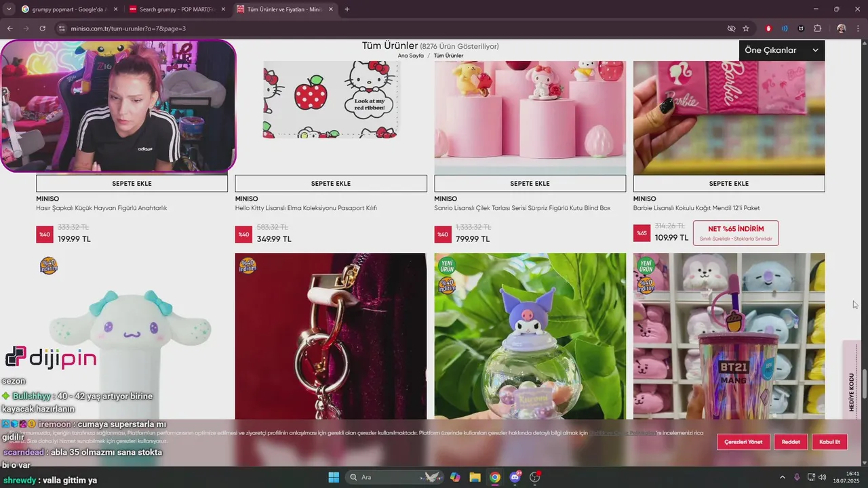The image size is (868, 488).
Task: Open the Extensions puzzle-piece menu
Action: 817,28
